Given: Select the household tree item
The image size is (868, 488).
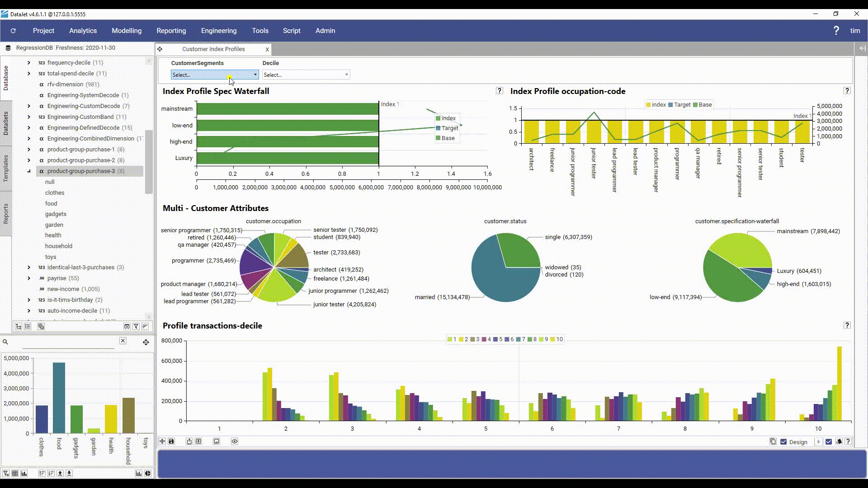Looking at the screenshot, I should pyautogui.click(x=59, y=246).
